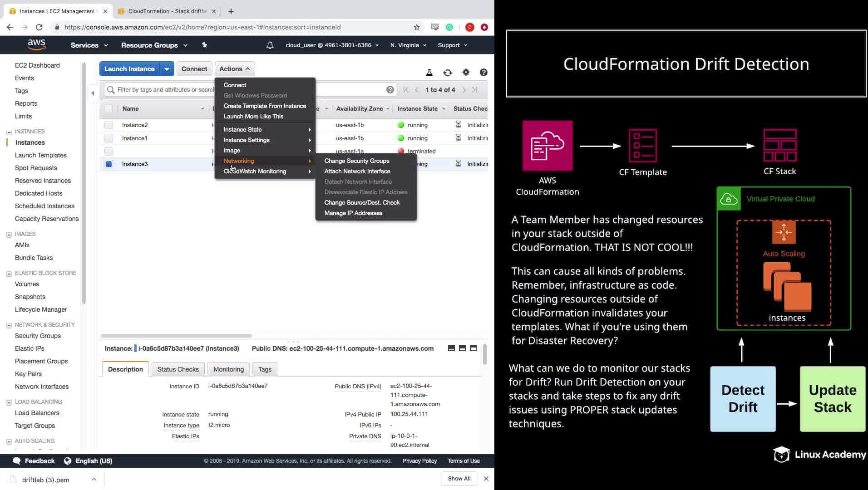Click the browser back arrow
This screenshot has height=490, width=868.
[x=10, y=27]
